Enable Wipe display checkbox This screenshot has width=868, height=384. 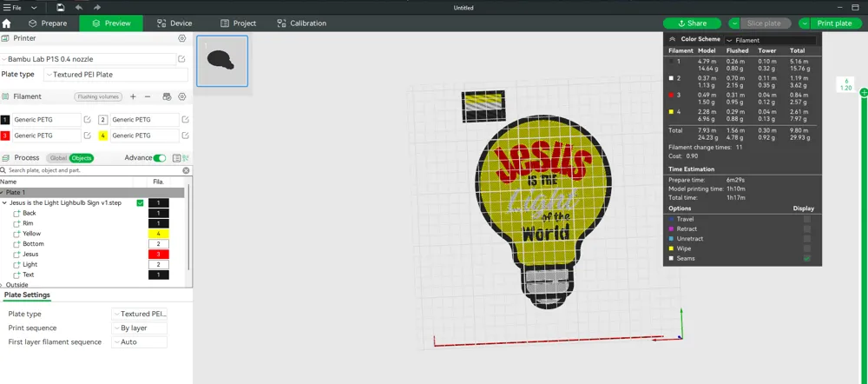807,248
